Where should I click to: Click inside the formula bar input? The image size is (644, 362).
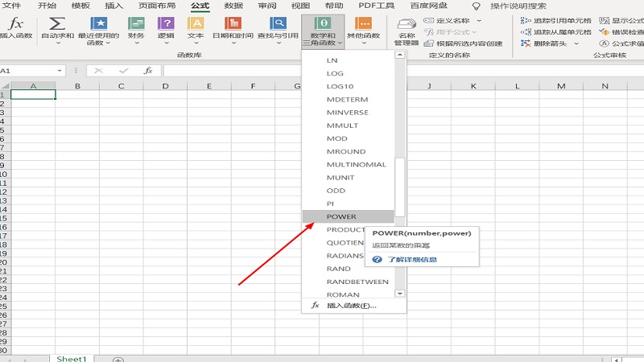tap(386, 71)
